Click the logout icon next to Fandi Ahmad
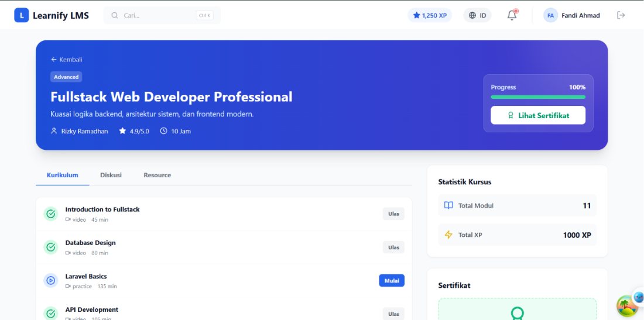This screenshot has height=320, width=644. point(621,15)
